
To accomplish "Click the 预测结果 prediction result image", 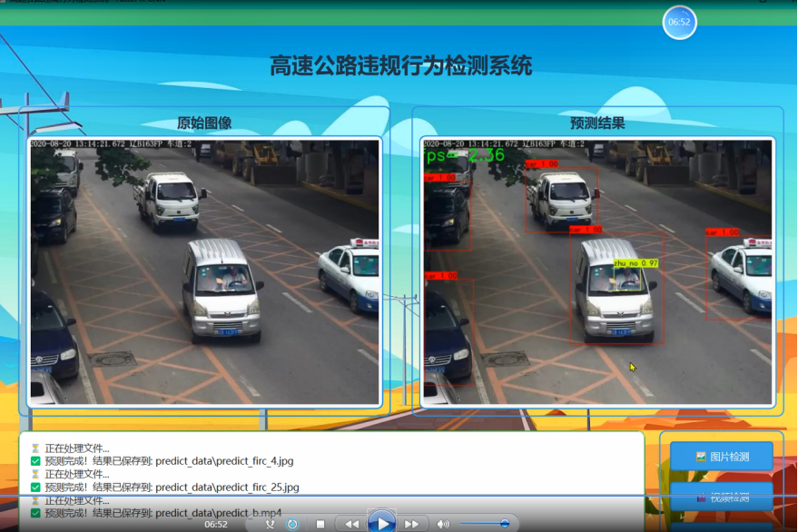I will point(597,271).
